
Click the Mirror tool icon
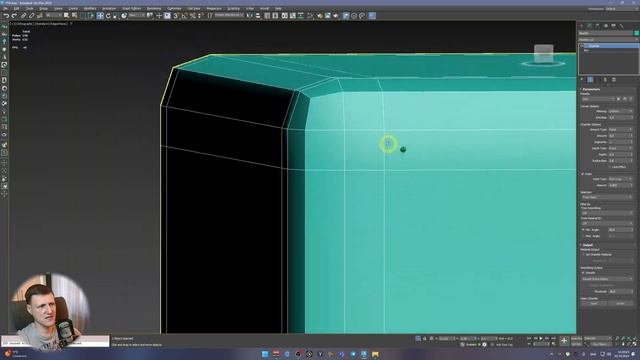click(x=250, y=16)
